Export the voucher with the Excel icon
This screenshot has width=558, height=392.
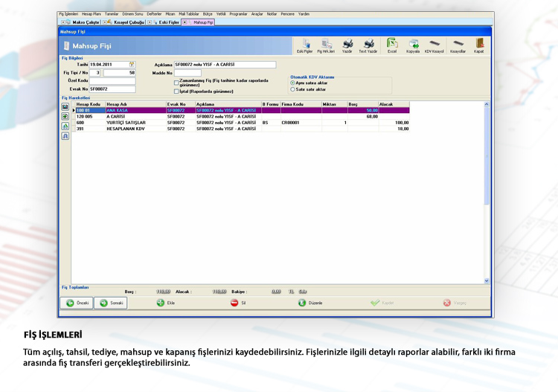[x=392, y=45]
